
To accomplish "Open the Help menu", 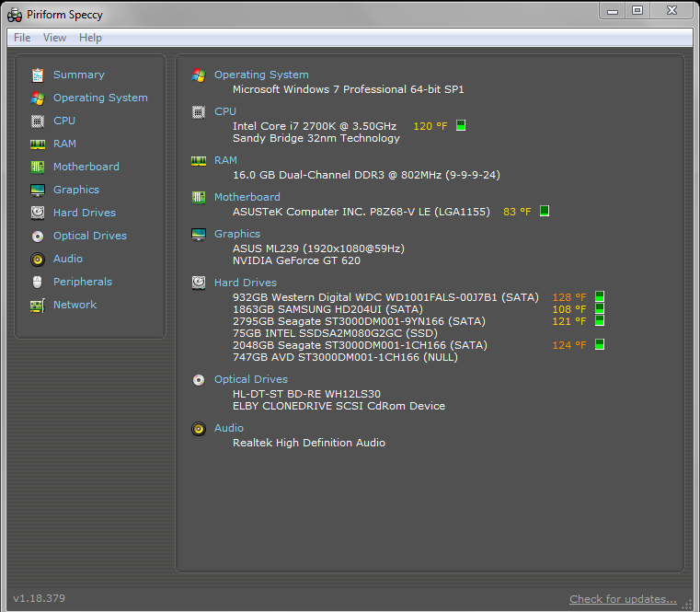I will pyautogui.click(x=91, y=38).
